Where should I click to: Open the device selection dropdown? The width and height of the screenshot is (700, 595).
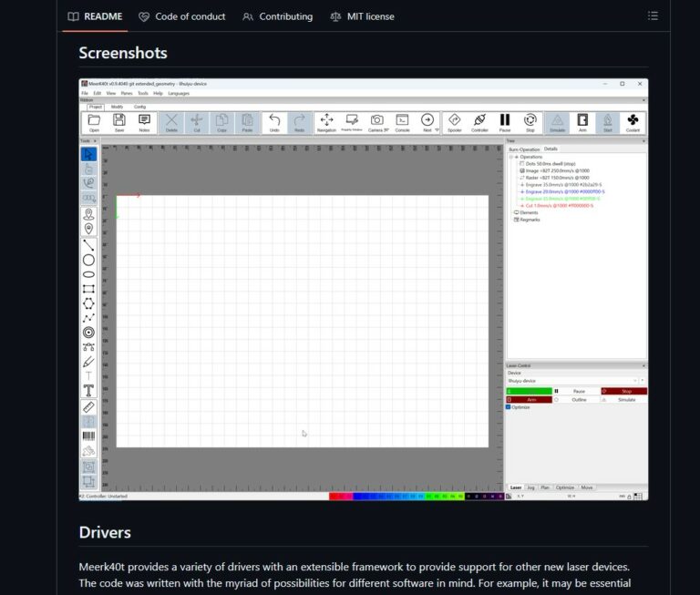pyautogui.click(x=572, y=381)
